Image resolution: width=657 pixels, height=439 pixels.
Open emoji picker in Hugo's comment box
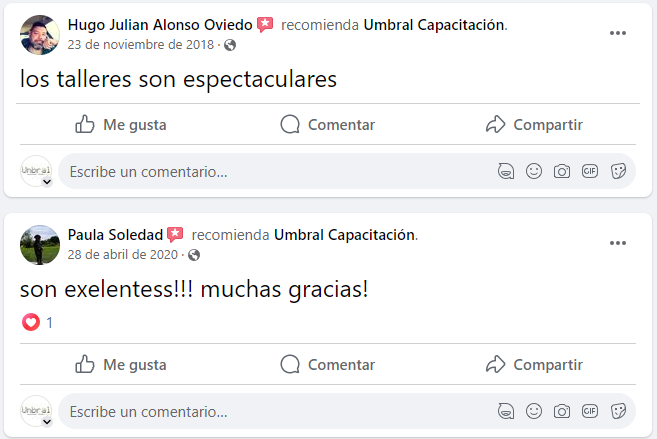(534, 171)
